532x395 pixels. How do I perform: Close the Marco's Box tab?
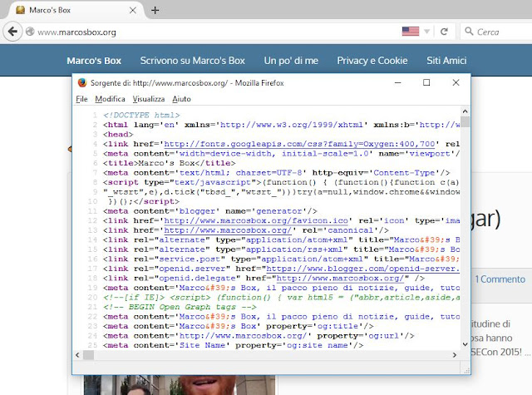coord(133,10)
